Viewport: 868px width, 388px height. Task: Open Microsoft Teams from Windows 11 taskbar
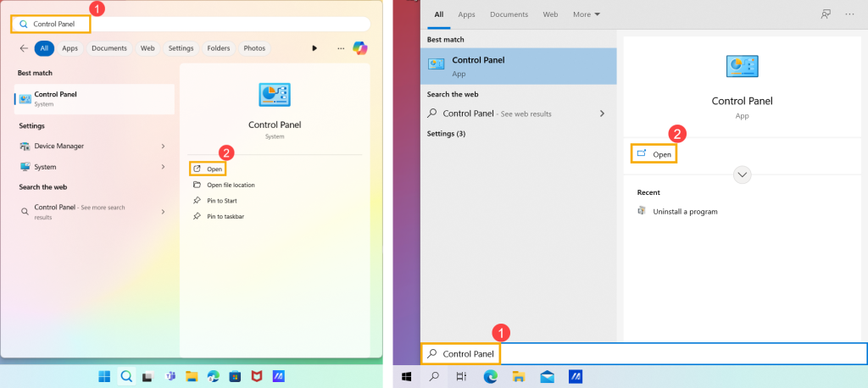170,377
